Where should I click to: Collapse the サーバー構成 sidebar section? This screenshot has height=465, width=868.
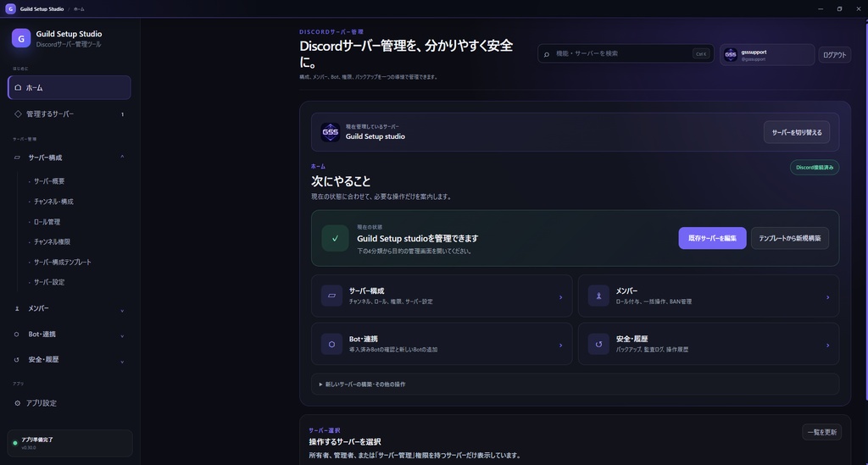(x=122, y=158)
